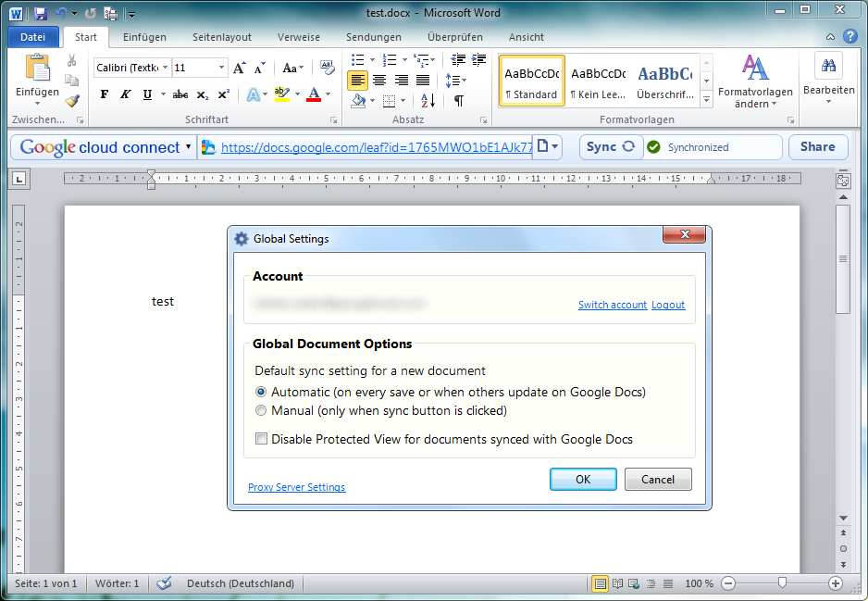
Task: Click the proofing check icon in the status bar
Action: [x=164, y=583]
